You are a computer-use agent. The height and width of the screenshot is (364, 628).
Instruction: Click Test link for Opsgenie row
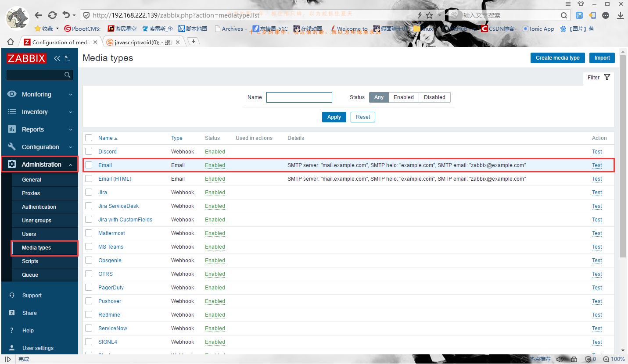[597, 261]
